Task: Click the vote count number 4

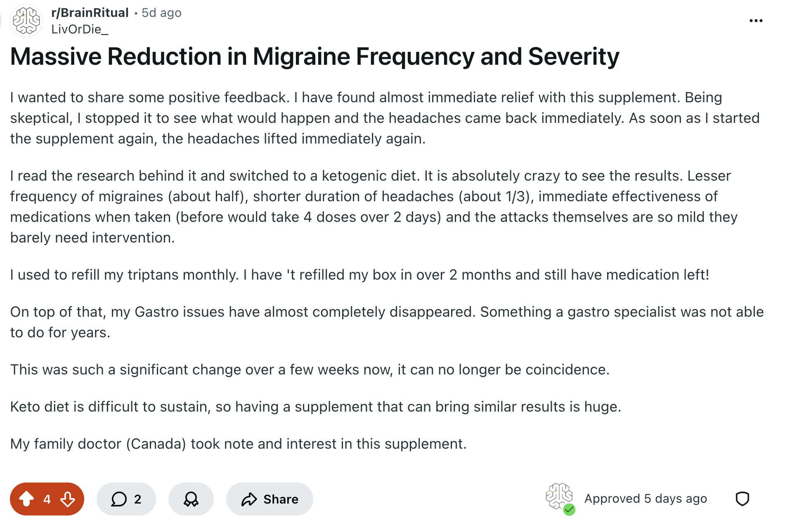Action: (47, 499)
